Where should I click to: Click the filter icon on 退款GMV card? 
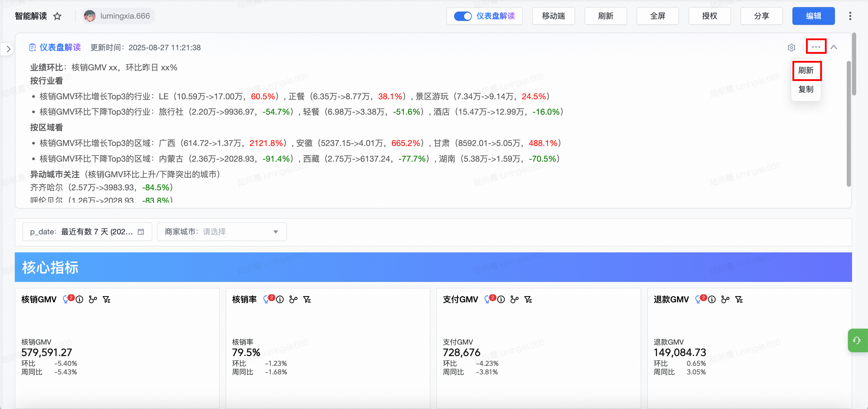click(739, 299)
